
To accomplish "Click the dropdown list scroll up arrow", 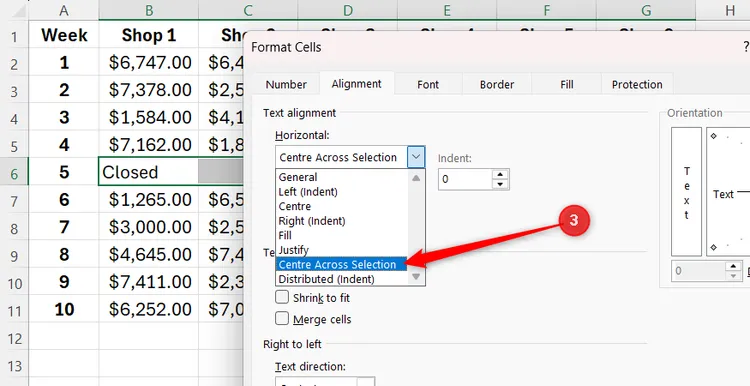I will pos(416,178).
